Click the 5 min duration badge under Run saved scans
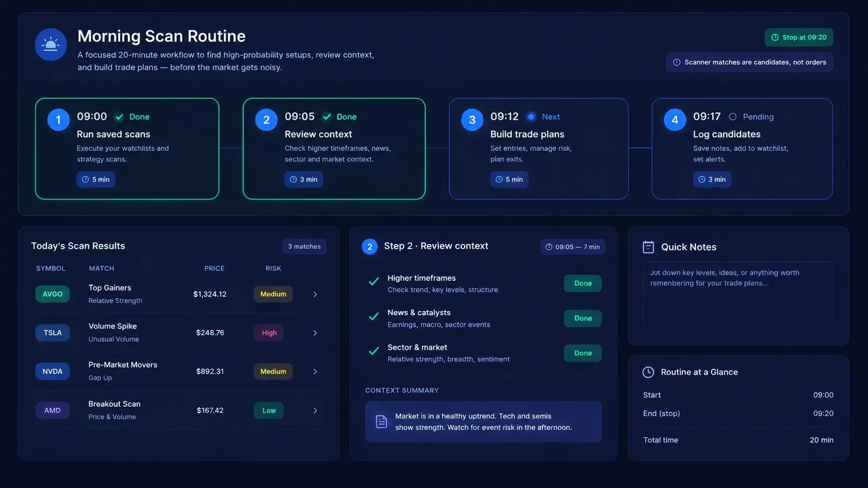 click(95, 179)
